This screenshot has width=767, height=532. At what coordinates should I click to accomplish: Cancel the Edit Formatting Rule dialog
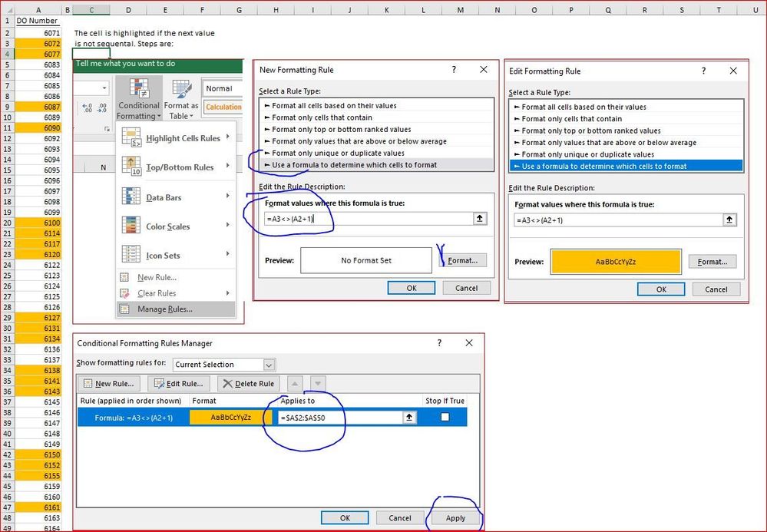click(x=716, y=289)
